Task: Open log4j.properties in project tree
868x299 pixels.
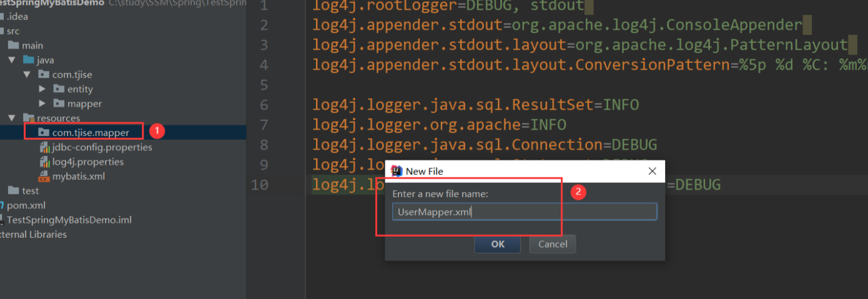Action: tap(88, 162)
